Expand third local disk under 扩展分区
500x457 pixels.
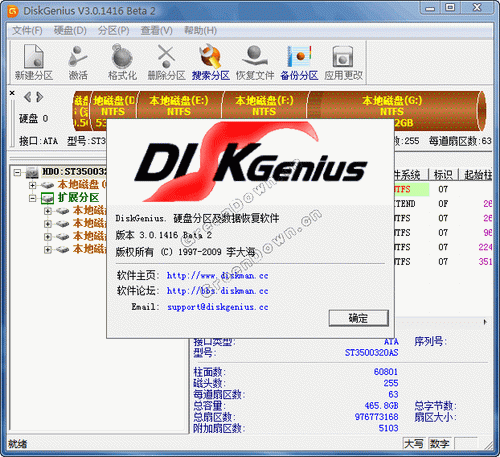point(48,237)
